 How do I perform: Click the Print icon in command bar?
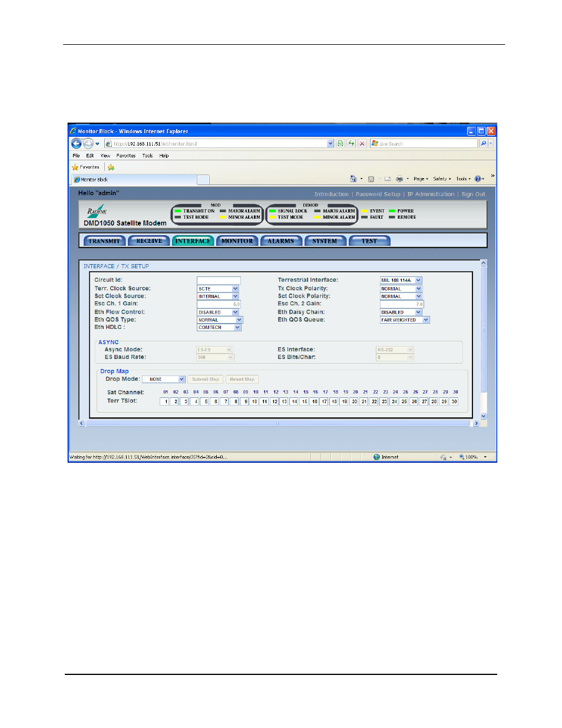(x=399, y=179)
